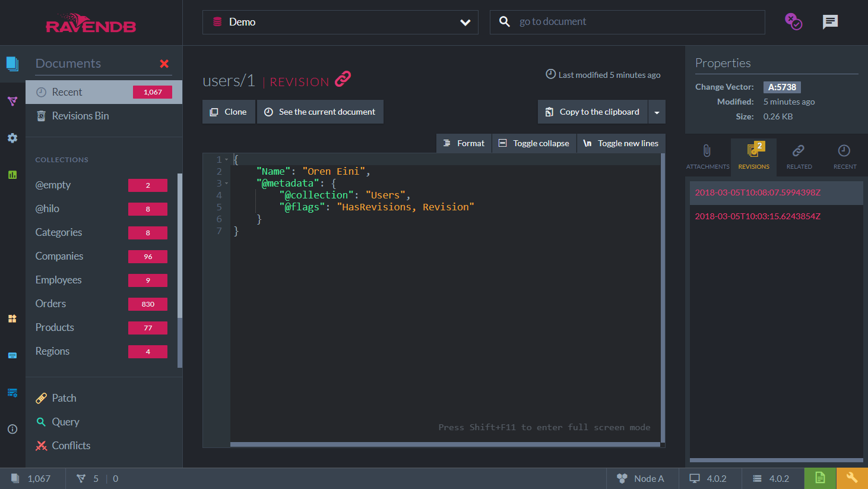Collapse the @metadata block at line 3

coord(226,184)
